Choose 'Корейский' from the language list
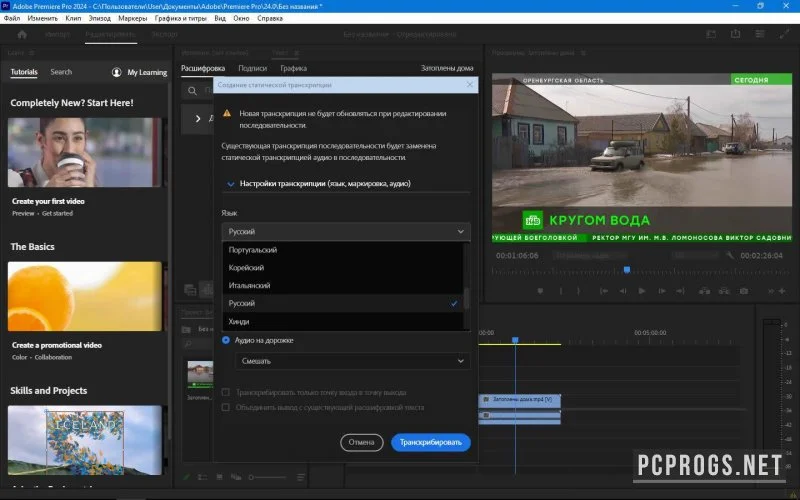 click(343, 267)
